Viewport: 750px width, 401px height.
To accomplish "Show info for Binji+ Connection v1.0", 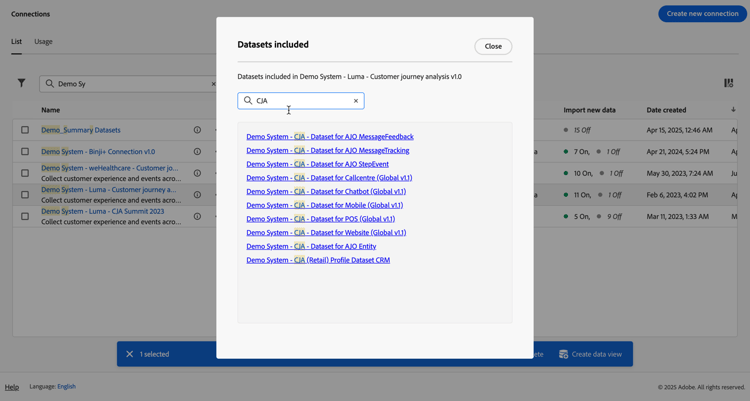I will pyautogui.click(x=197, y=152).
